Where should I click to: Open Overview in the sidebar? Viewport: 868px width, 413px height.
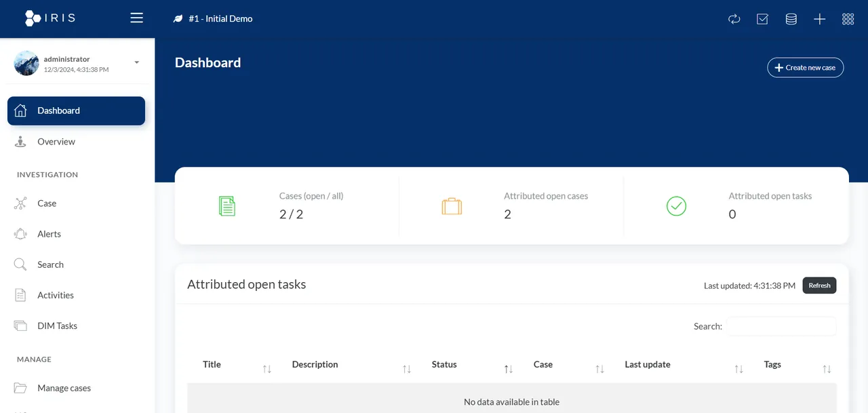tap(56, 142)
